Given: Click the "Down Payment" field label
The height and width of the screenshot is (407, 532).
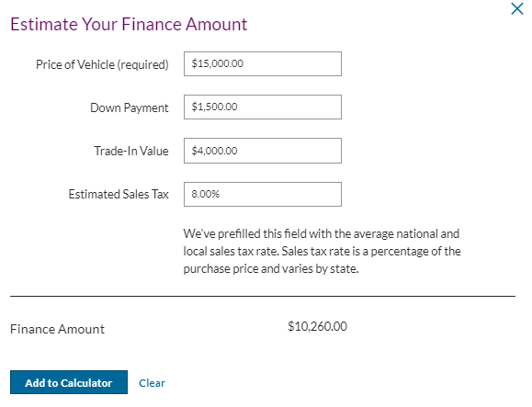Looking at the screenshot, I should 130,107.
